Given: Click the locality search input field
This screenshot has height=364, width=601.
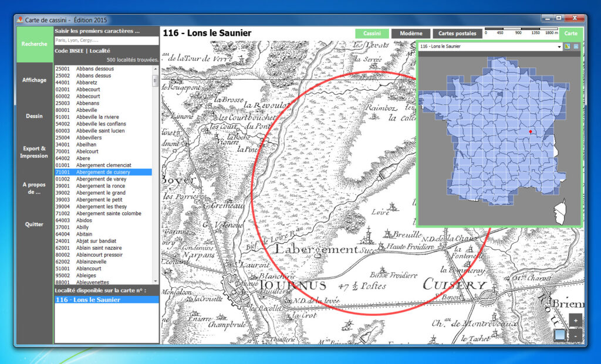Looking at the screenshot, I should click(x=106, y=40).
